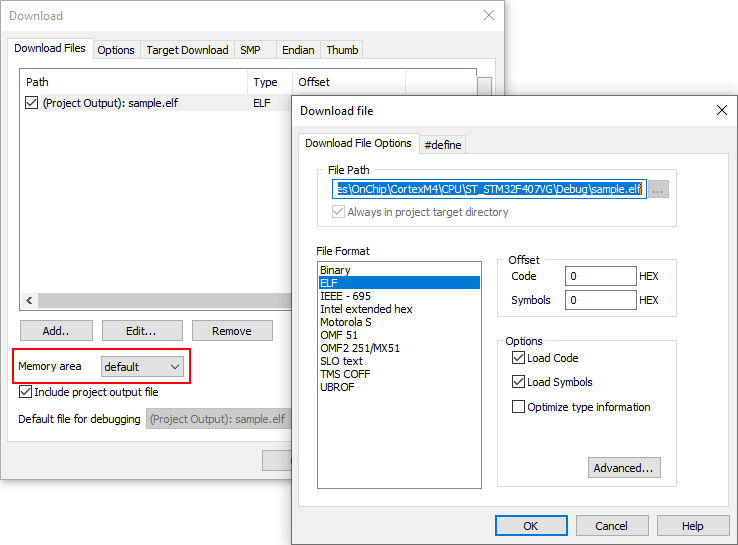Confirm with the OK button
The image size is (738, 545).
(x=530, y=526)
